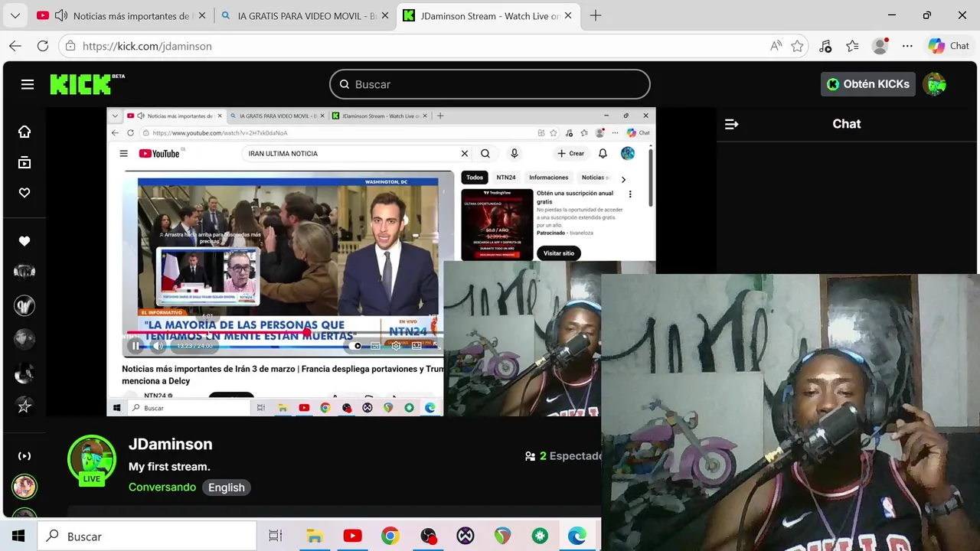This screenshot has width=980, height=551.
Task: Open File Explorer from the taskbar
Action: click(x=314, y=536)
